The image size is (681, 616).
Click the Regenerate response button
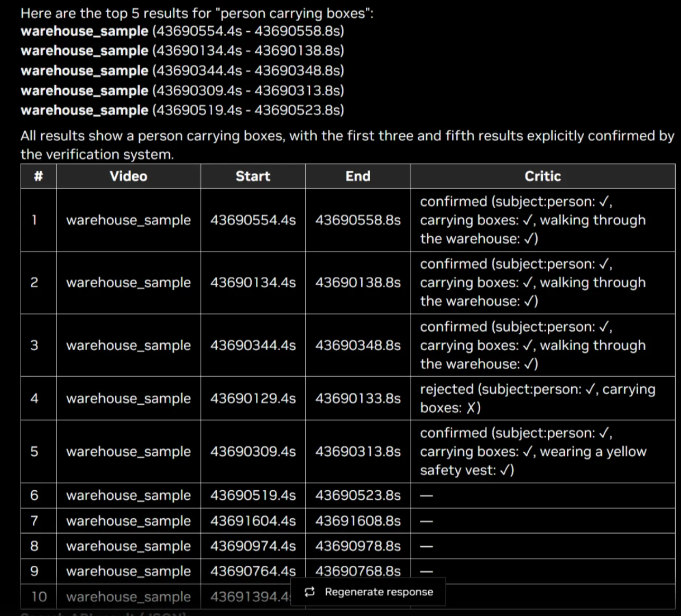(368, 592)
